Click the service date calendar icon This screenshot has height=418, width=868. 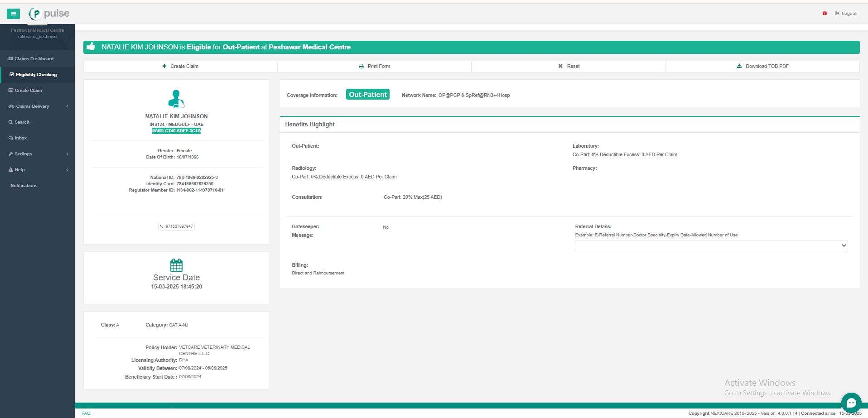coord(176,265)
